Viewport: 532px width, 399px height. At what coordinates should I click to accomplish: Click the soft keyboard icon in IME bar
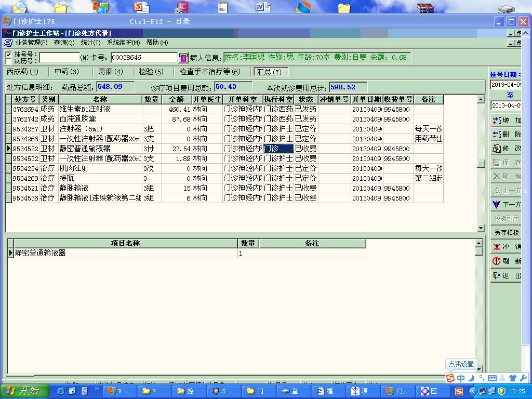493,378
